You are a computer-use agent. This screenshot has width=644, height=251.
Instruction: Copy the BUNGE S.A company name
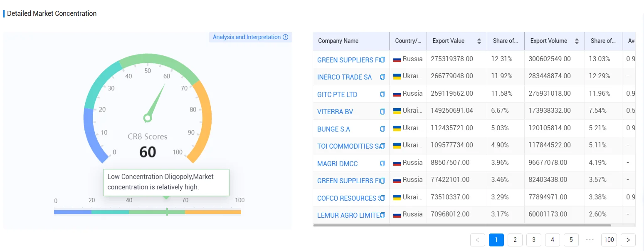point(382,129)
